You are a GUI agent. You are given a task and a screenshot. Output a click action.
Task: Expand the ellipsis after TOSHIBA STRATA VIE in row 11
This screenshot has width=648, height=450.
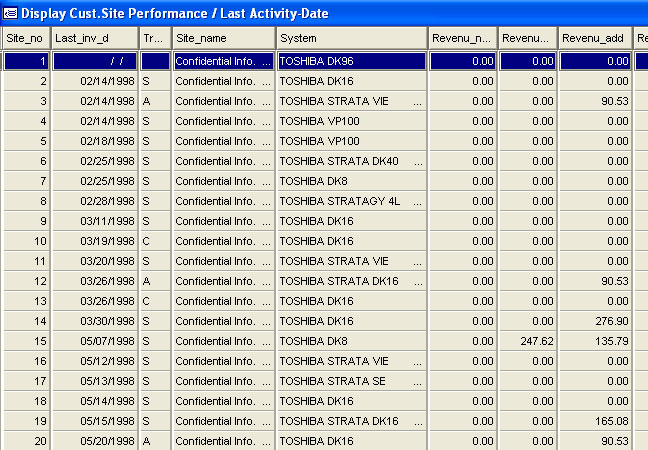(418, 262)
